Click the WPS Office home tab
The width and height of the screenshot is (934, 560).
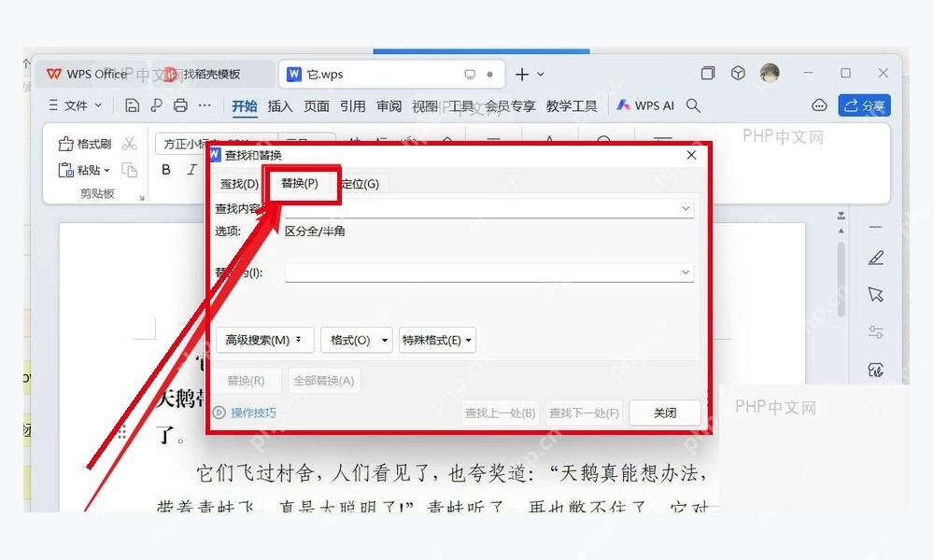pyautogui.click(x=88, y=75)
